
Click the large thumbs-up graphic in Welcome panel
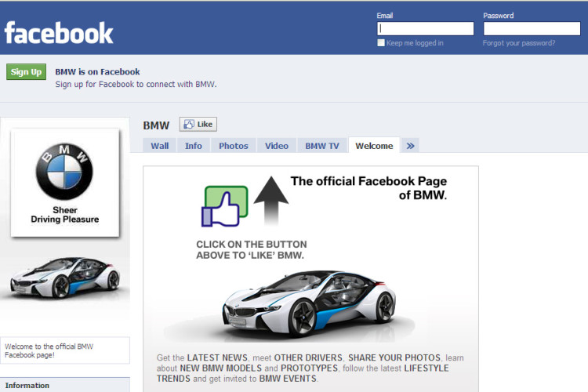[x=225, y=206]
